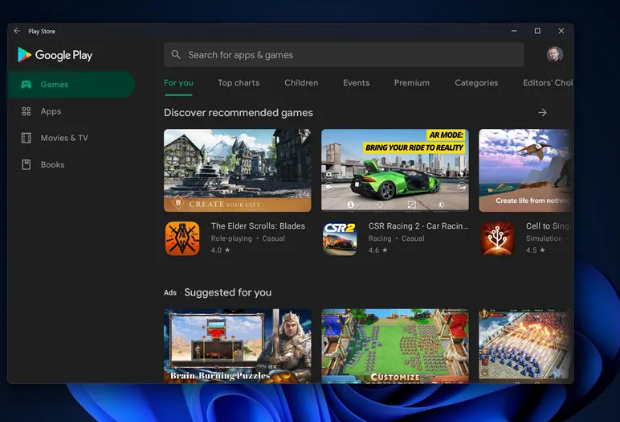The image size is (620, 422).
Task: Click the Google Play logo
Action: point(55,55)
